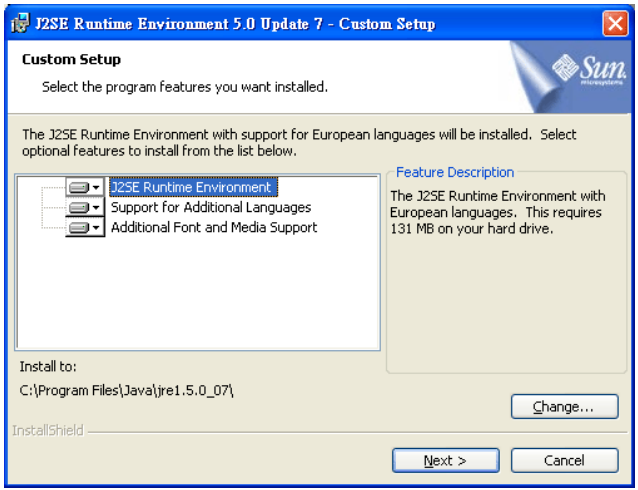Cancel the J2SE setup

(564, 460)
